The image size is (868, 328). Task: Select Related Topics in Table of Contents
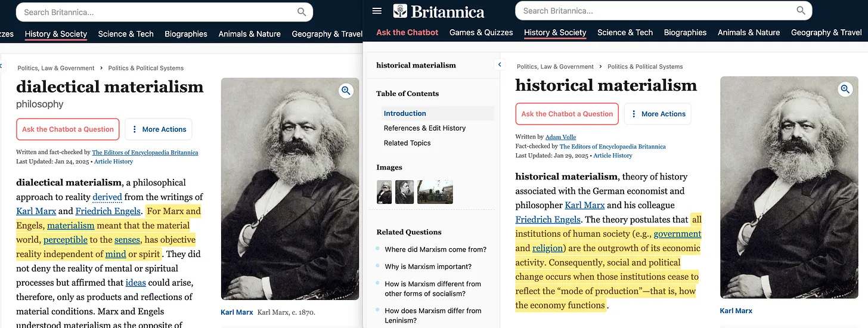pos(407,143)
